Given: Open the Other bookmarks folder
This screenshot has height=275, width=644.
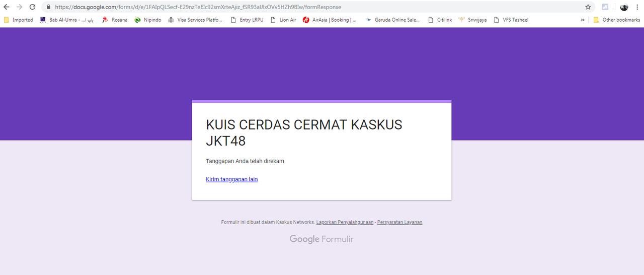Looking at the screenshot, I should click(x=616, y=20).
